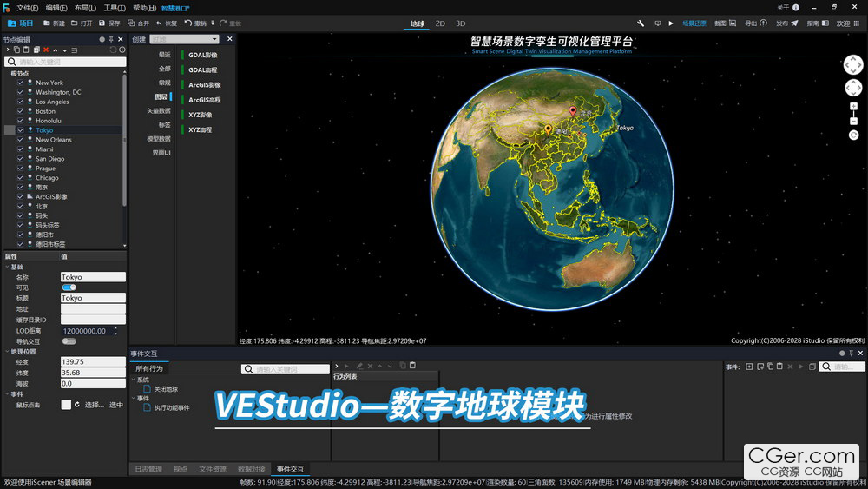Publish the scene with 发布

[x=786, y=23]
